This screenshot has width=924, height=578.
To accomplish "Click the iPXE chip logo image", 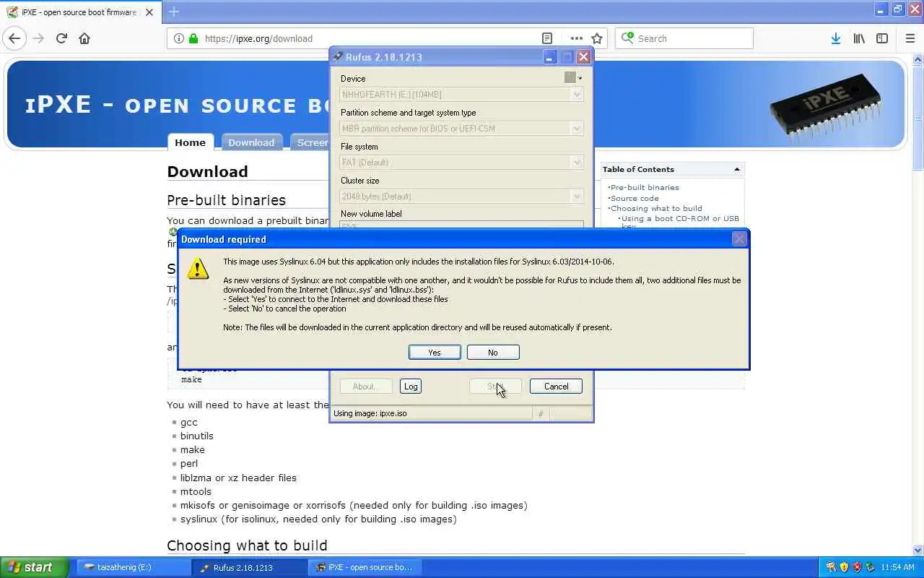I will pyautogui.click(x=824, y=108).
